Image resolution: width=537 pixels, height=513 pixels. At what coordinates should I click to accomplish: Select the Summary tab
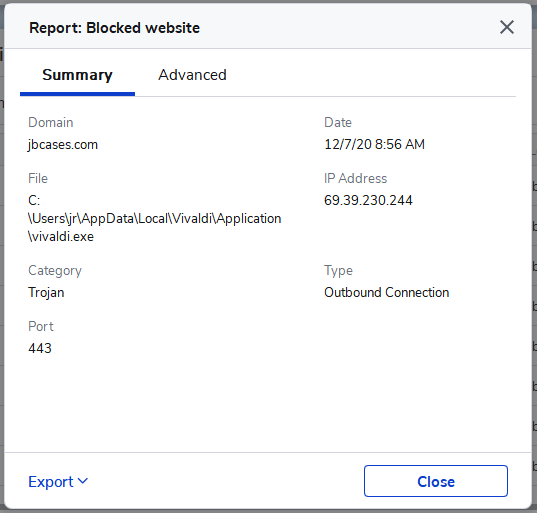(77, 75)
